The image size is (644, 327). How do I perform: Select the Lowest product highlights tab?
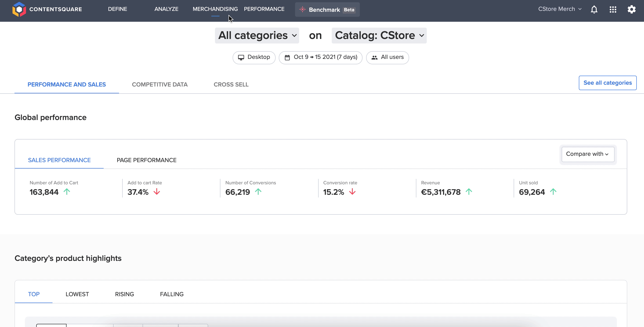tap(77, 294)
